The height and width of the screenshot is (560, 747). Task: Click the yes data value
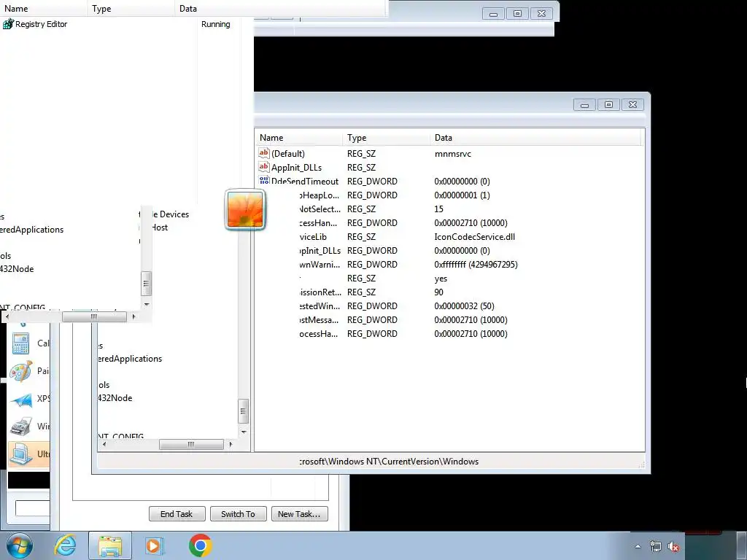pyautogui.click(x=441, y=279)
